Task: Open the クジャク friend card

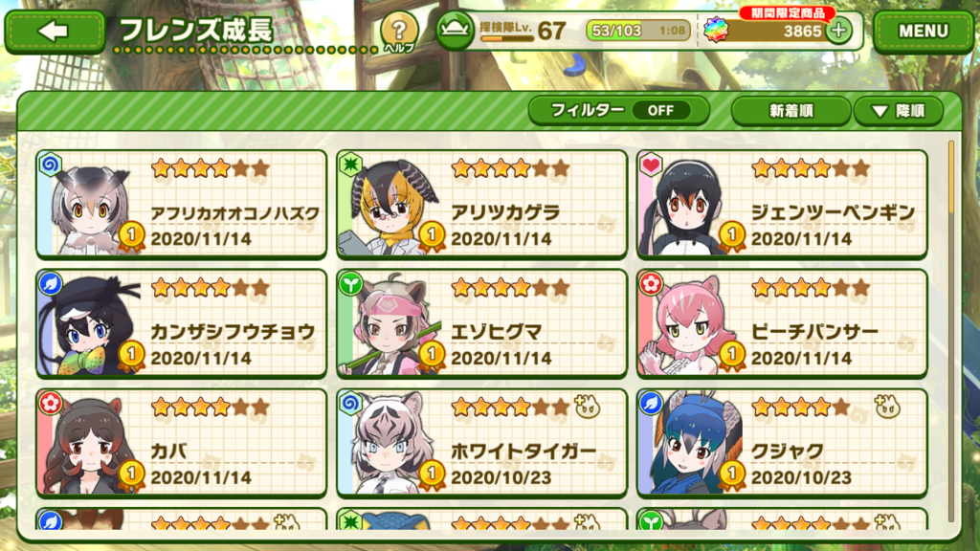Action: [781, 443]
